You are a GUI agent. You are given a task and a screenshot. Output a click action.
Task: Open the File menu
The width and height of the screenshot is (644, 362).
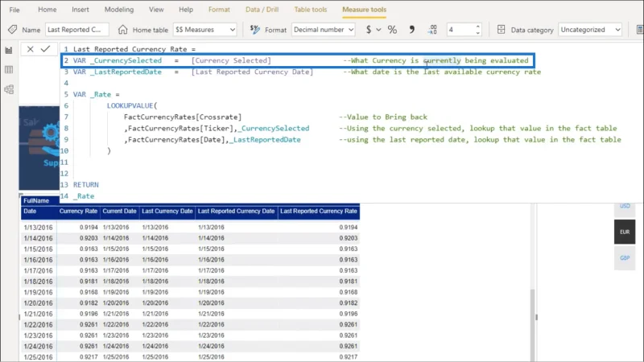click(14, 10)
